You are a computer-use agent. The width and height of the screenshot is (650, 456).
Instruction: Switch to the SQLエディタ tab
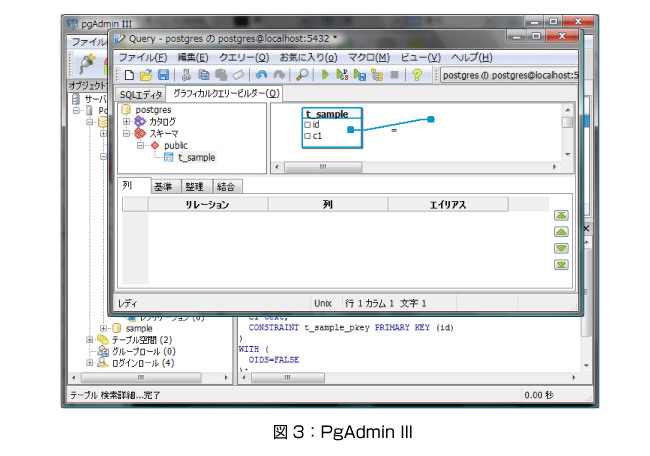pyautogui.click(x=141, y=95)
